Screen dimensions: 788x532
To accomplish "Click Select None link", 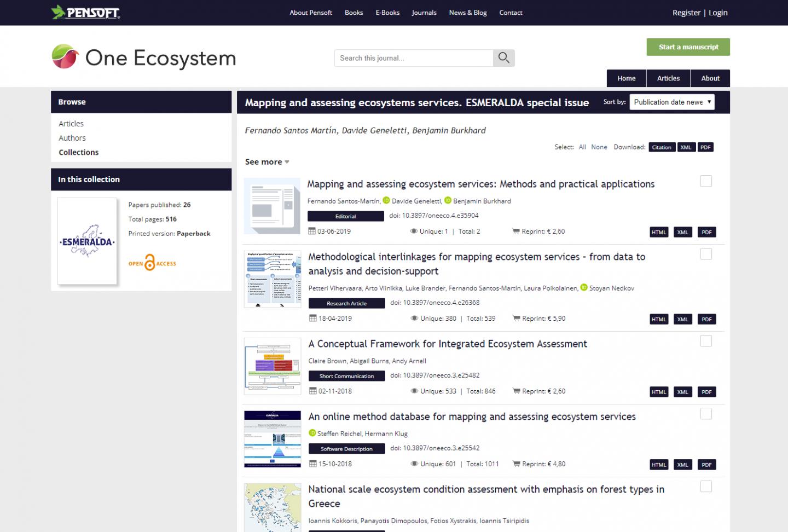I will click(599, 147).
